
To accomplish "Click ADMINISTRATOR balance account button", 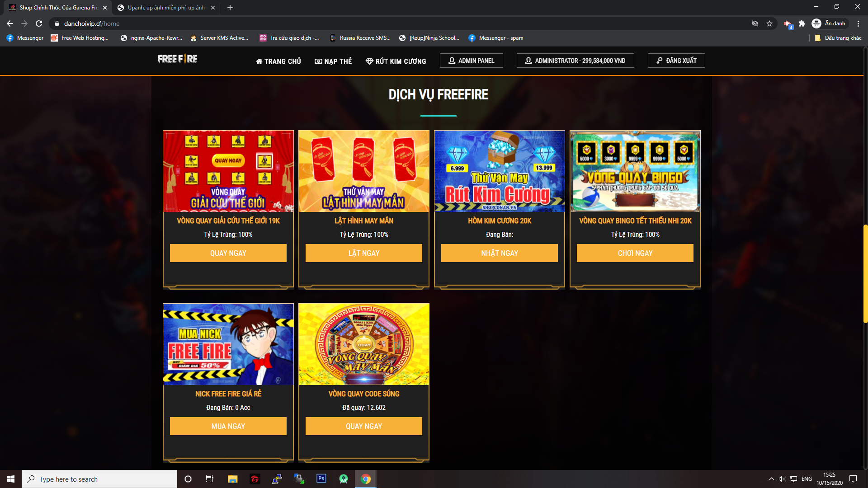I will (576, 61).
